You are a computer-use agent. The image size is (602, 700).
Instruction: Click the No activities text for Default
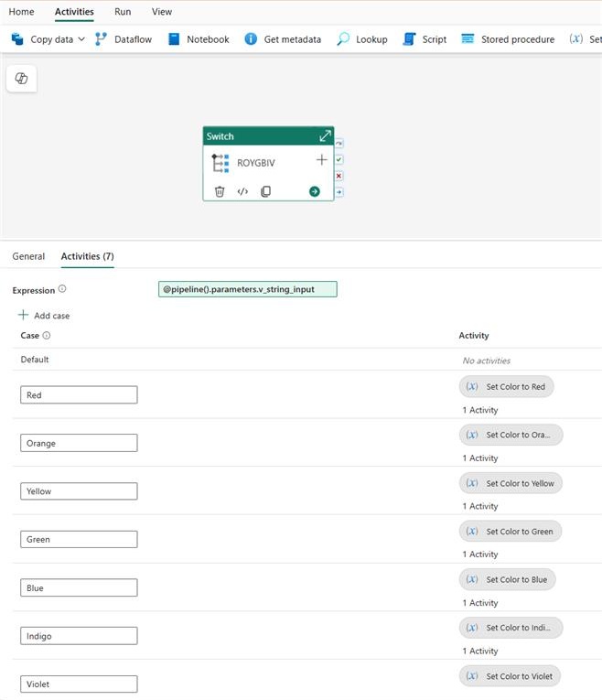click(x=487, y=361)
